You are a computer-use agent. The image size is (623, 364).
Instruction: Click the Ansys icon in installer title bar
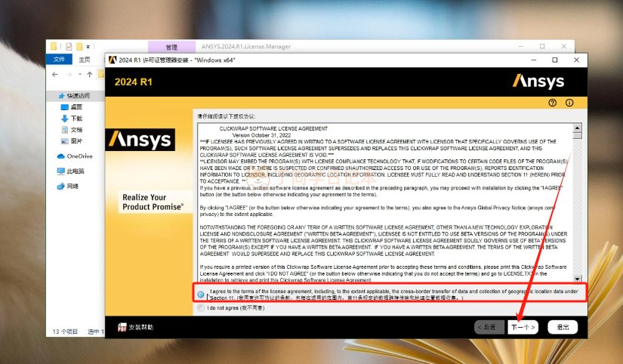tap(113, 60)
